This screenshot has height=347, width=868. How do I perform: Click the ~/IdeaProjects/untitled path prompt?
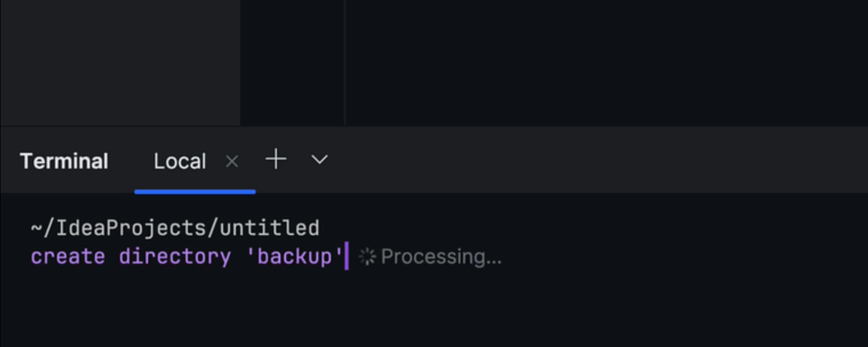click(x=175, y=228)
